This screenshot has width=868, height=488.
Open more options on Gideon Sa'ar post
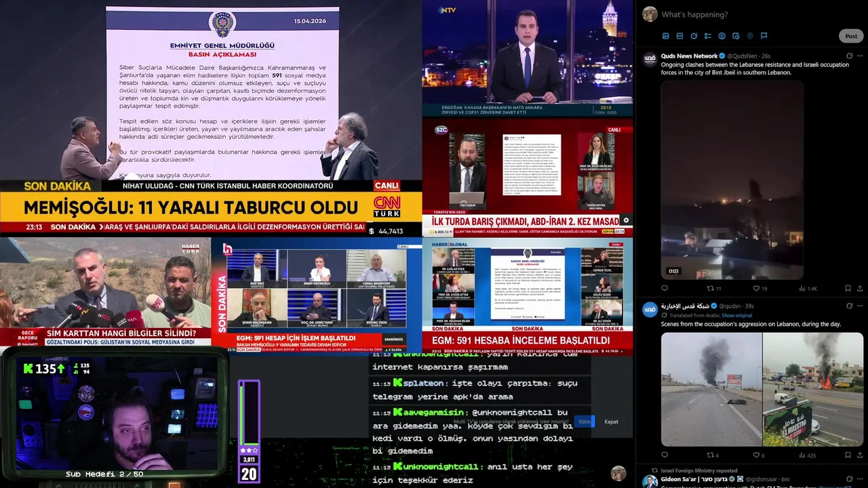[x=860, y=479]
